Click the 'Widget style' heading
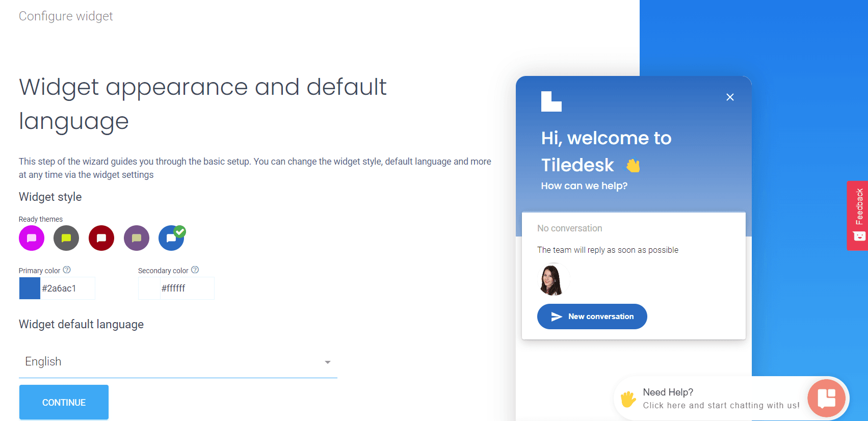 (x=50, y=197)
